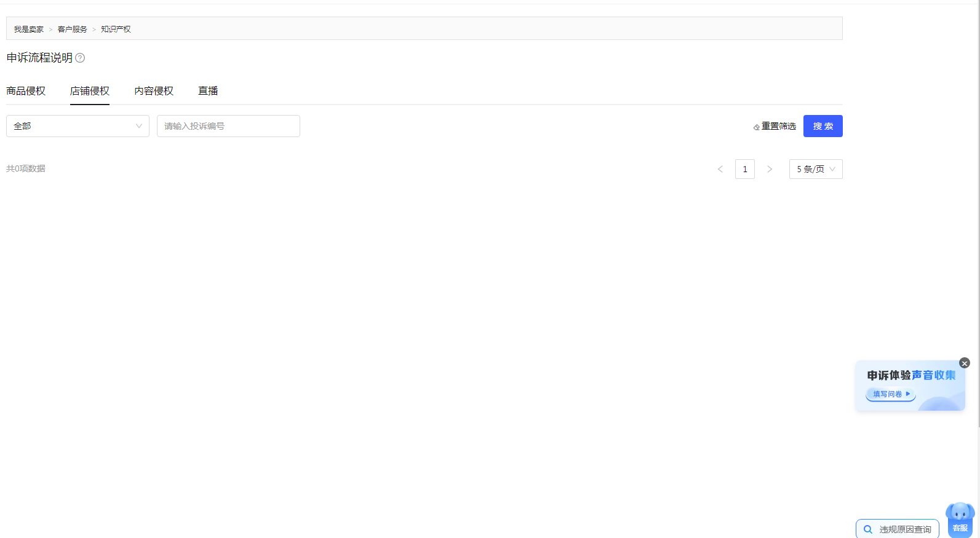Open the 客服 mascot chat icon
This screenshot has height=538, width=980.
click(960, 519)
